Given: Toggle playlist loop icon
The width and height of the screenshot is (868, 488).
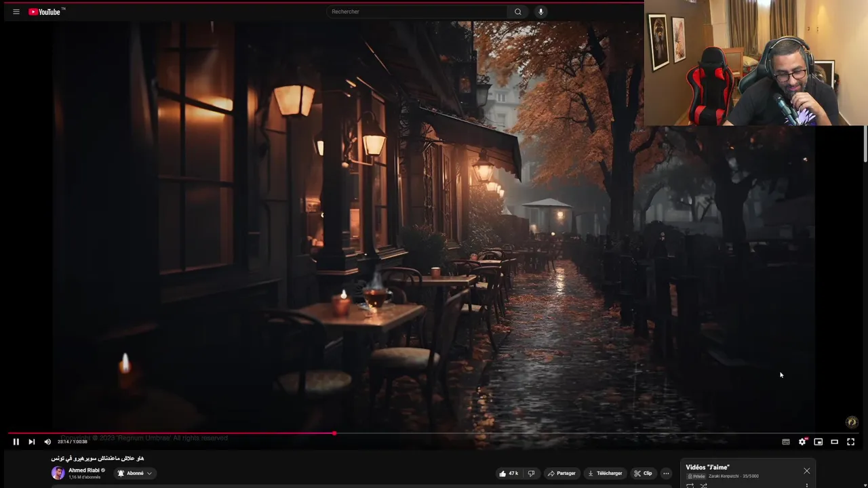Looking at the screenshot, I should coord(690,485).
